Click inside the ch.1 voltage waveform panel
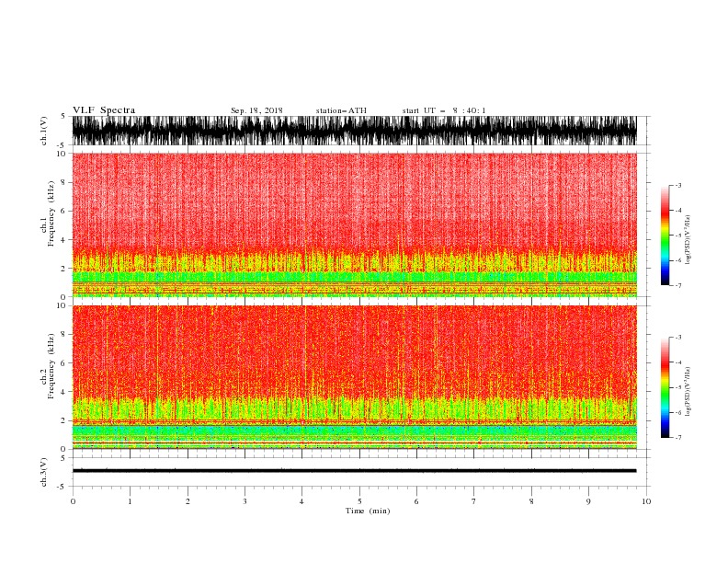The height and width of the screenshot is (563, 728). point(354,131)
